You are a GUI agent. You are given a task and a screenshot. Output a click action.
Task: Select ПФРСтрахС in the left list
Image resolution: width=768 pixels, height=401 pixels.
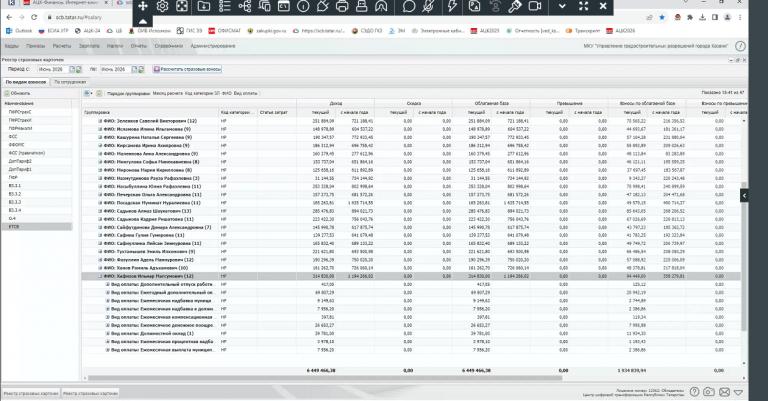[x=37, y=112]
